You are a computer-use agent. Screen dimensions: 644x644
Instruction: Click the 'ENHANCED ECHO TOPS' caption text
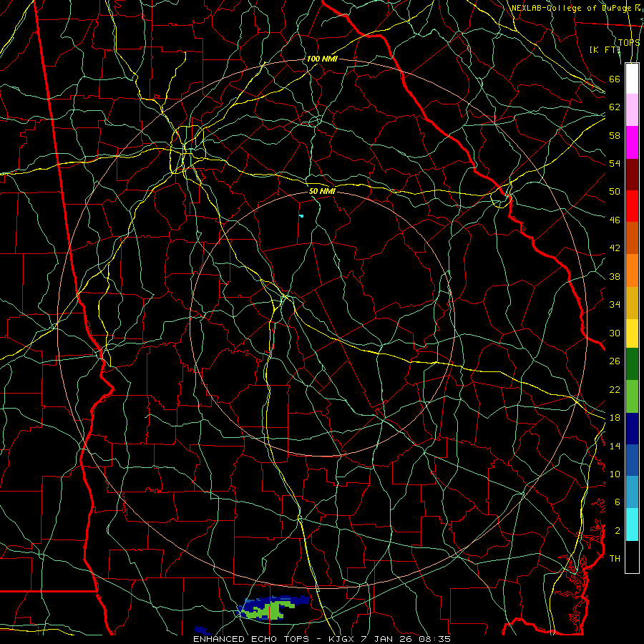point(251,639)
